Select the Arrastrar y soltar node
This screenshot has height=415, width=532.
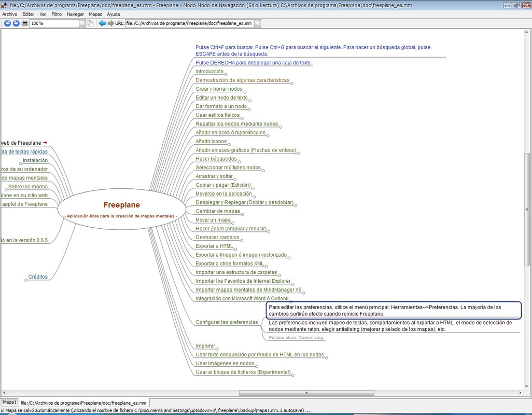tap(214, 176)
